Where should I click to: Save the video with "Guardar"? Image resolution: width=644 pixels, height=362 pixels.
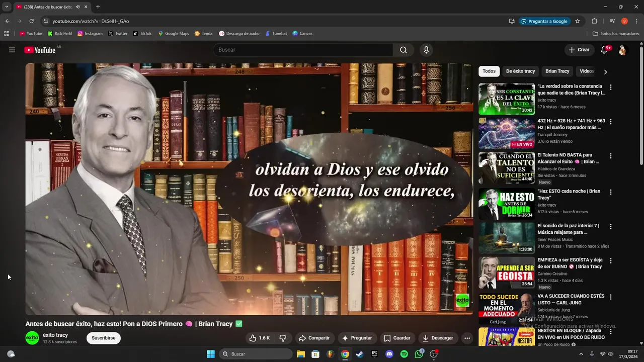tap(397, 338)
